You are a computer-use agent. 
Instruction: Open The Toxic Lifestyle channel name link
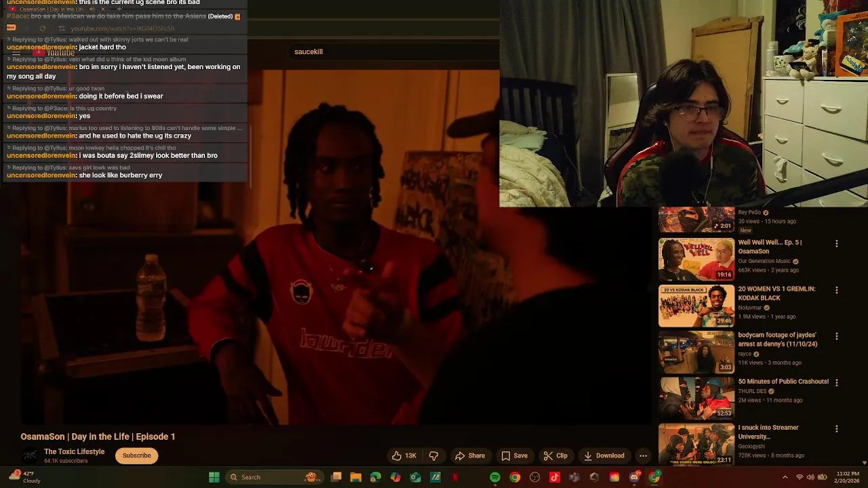74,451
